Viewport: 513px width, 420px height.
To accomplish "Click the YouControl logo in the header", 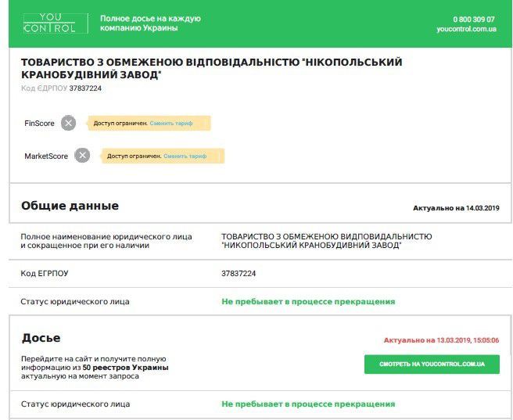I will pyautogui.click(x=49, y=23).
